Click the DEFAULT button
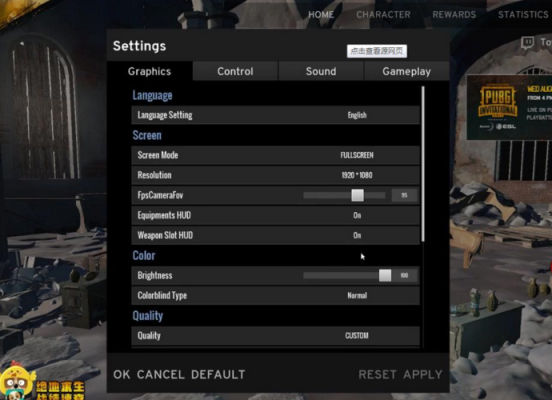552x400 pixels. pyautogui.click(x=218, y=374)
